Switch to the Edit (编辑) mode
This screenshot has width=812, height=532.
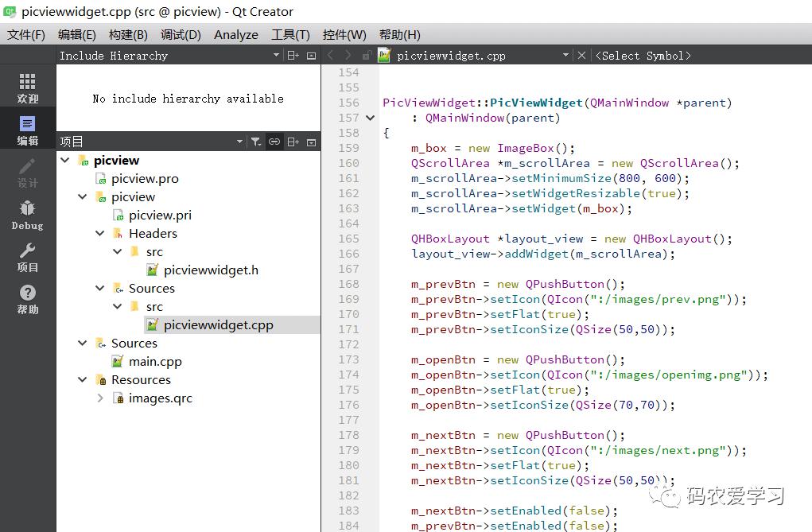28,130
